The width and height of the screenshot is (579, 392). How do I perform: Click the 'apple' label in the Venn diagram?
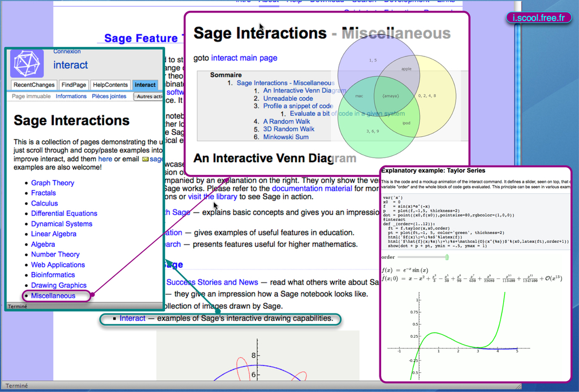(x=406, y=68)
